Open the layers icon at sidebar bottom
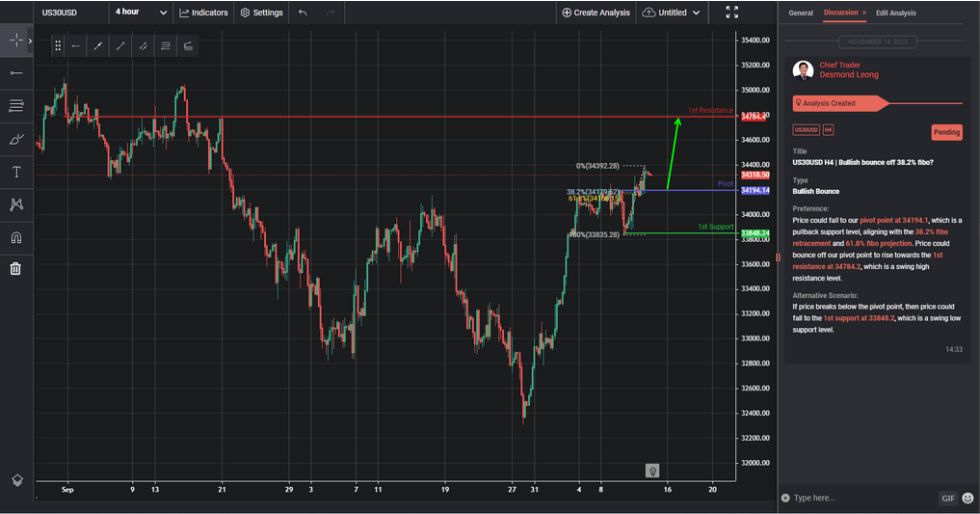Image resolution: width=980 pixels, height=514 pixels. pos(17,480)
